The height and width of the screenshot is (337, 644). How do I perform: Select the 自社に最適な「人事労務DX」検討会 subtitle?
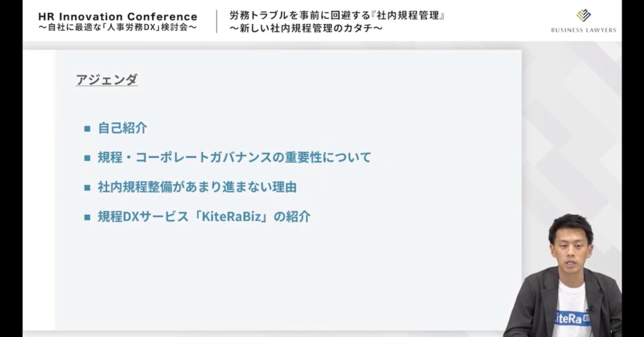tap(118, 28)
